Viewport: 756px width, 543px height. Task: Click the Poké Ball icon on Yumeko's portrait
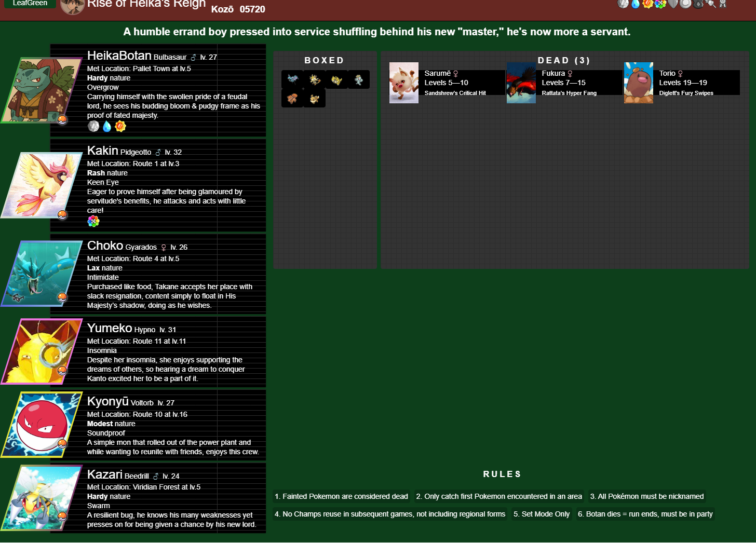[62, 370]
